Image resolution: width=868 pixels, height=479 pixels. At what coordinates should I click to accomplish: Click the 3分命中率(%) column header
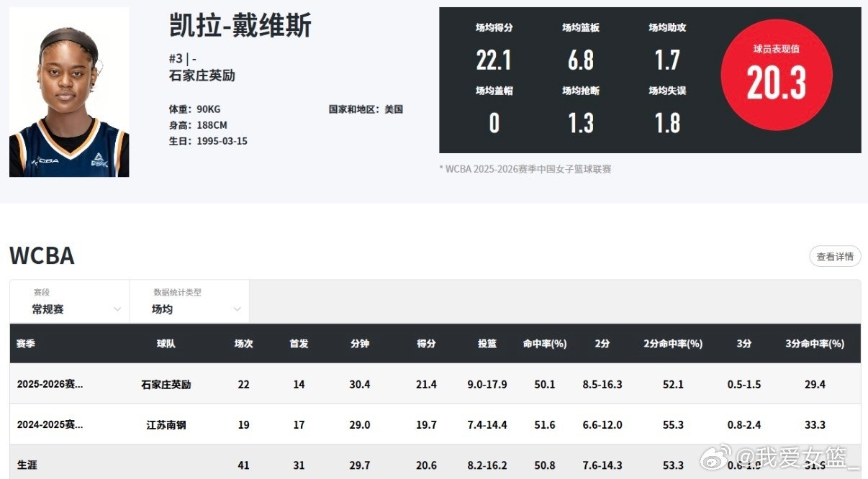pyautogui.click(x=815, y=344)
